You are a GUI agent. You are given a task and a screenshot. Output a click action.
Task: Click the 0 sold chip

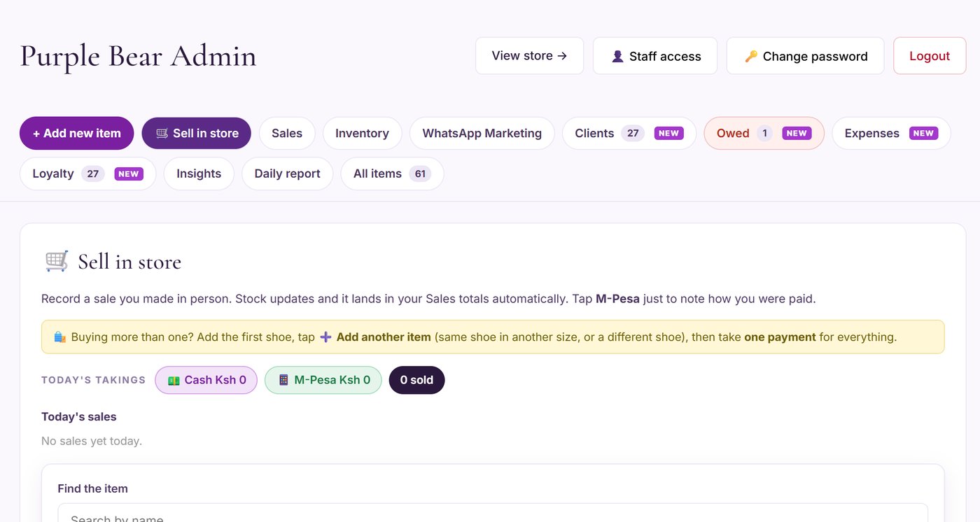[x=416, y=381]
